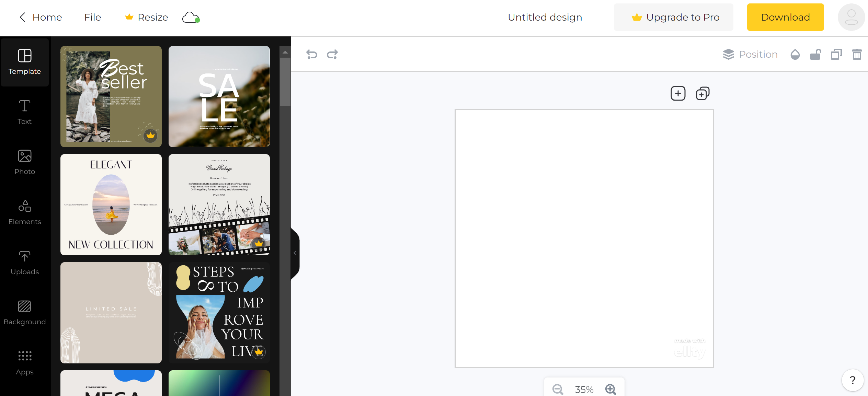Click the trash delete icon
Viewport: 868px width, 396px height.
click(857, 54)
